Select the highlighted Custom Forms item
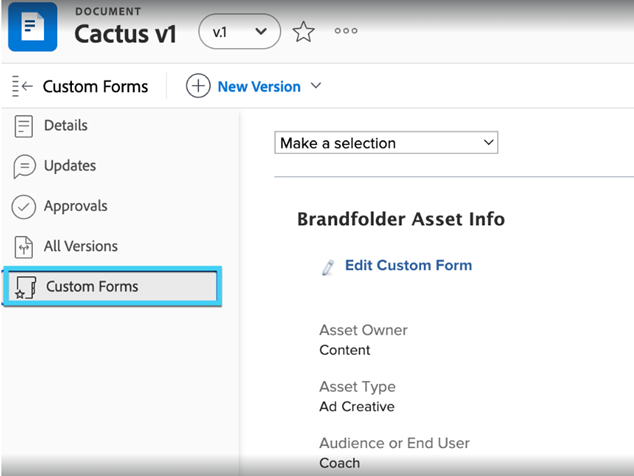Image resolution: width=634 pixels, height=476 pixels. click(x=112, y=286)
